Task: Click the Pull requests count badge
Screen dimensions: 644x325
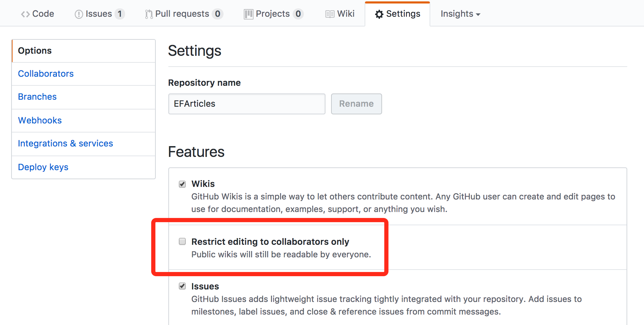Action: 218,14
